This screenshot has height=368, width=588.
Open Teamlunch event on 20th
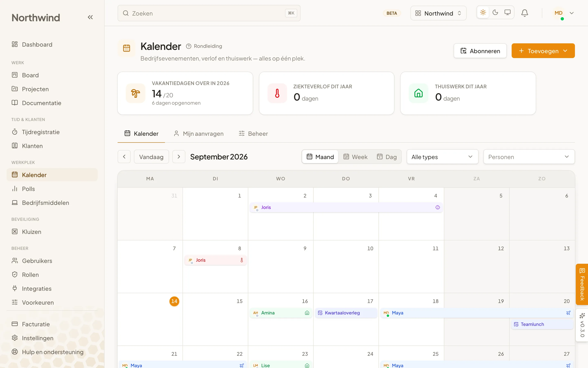tap(542, 324)
